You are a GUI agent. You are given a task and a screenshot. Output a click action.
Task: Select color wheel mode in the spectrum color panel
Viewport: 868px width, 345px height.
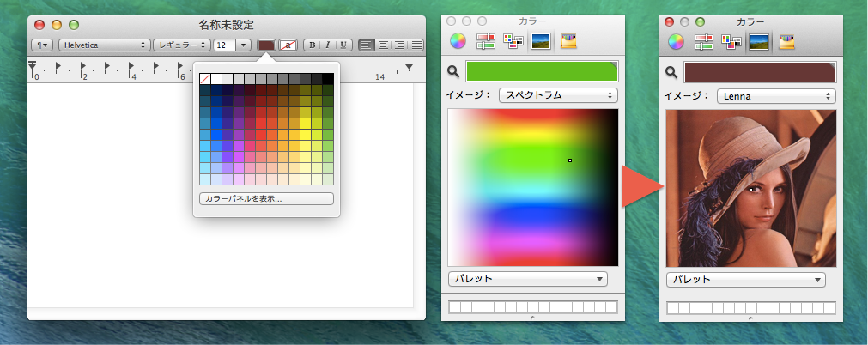[458, 41]
